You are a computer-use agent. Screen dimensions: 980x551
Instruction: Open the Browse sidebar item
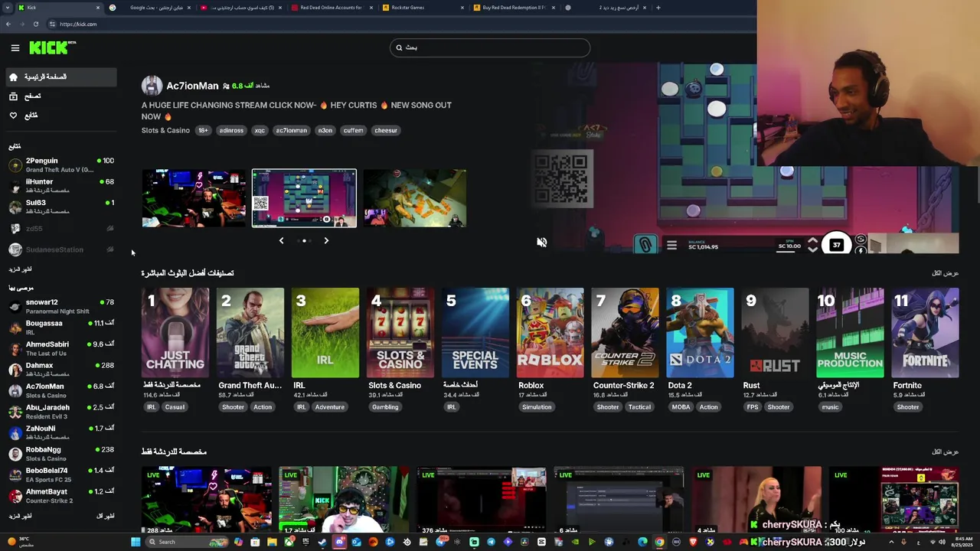click(x=60, y=96)
